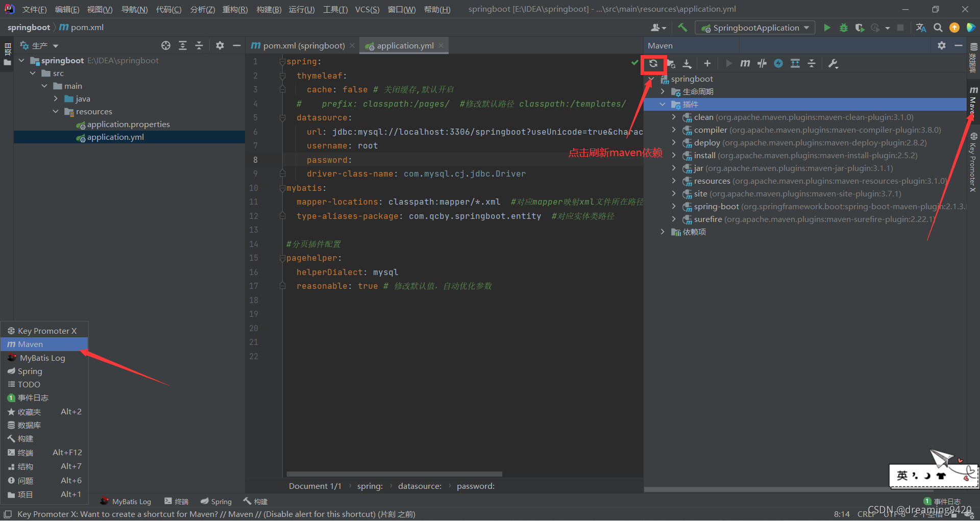Toggle tool window quick access button
980x521 pixels.
[x=8, y=514]
